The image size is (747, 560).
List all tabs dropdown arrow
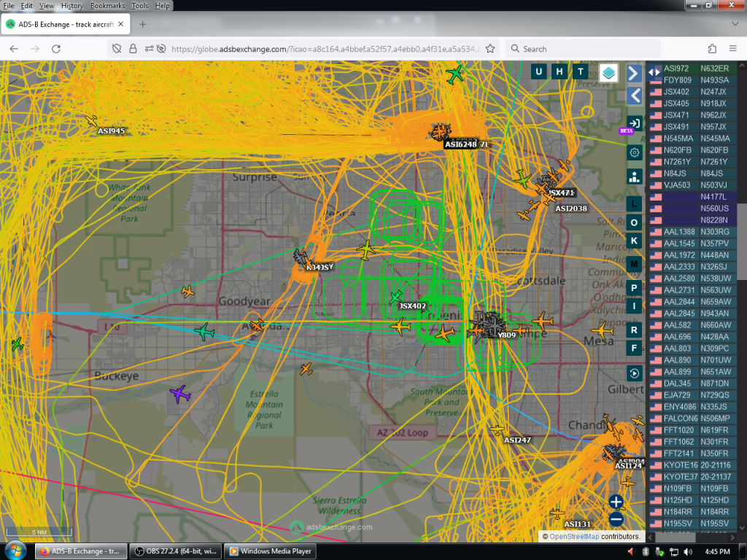point(735,24)
